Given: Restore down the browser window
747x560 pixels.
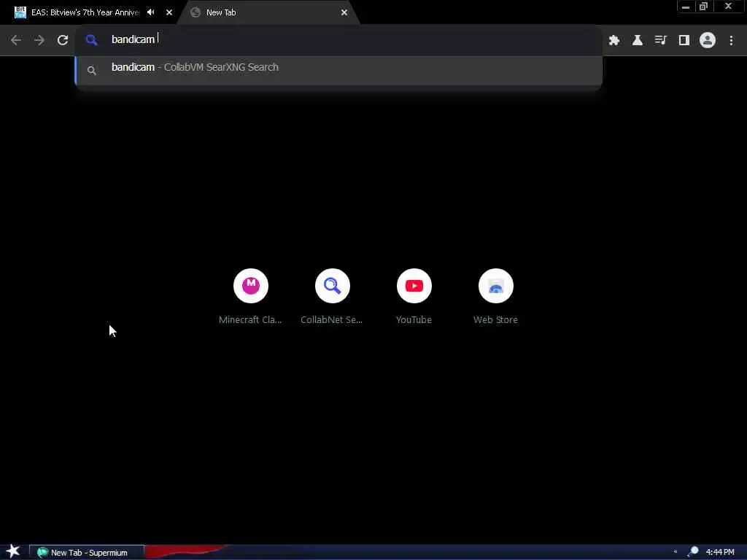Looking at the screenshot, I should tap(704, 7).
